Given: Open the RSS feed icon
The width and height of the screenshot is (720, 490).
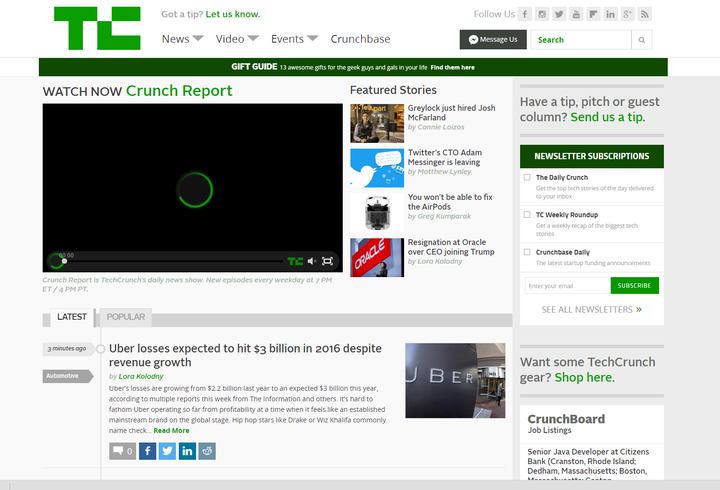Looking at the screenshot, I should (645, 14).
